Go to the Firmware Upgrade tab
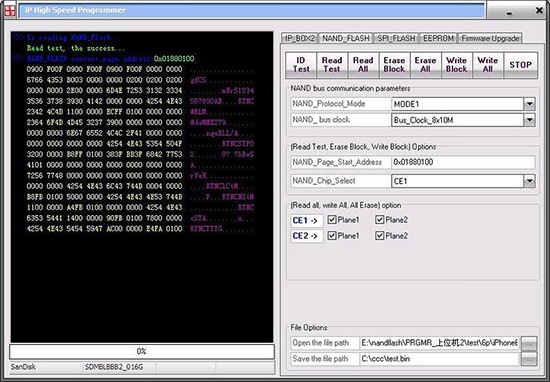Image resolution: width=550 pixels, height=382 pixels. (x=490, y=38)
